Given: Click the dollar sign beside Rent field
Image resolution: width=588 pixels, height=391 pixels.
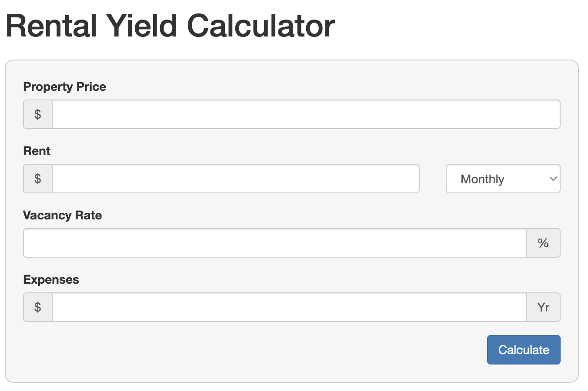Looking at the screenshot, I should click(x=38, y=179).
